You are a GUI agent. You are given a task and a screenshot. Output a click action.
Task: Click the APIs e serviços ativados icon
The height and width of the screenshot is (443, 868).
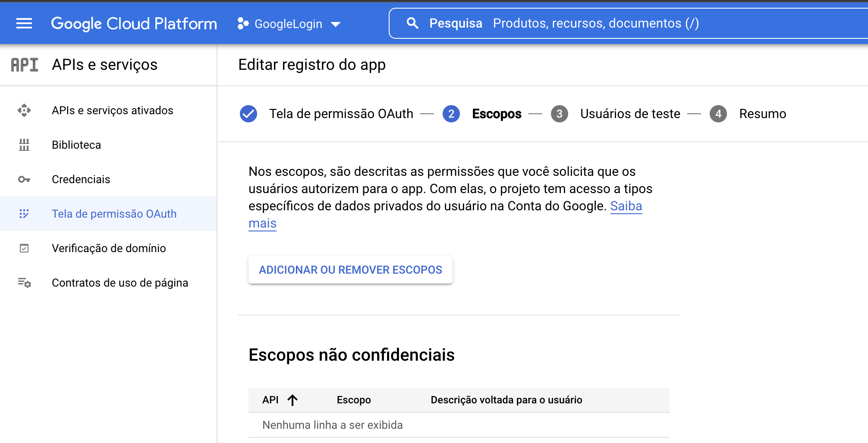[x=24, y=110]
